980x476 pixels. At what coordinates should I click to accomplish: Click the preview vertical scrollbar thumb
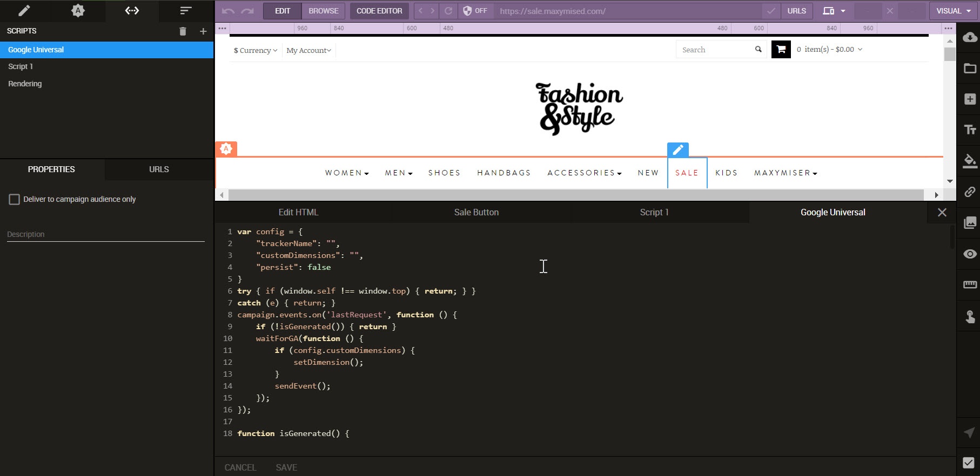(x=950, y=54)
